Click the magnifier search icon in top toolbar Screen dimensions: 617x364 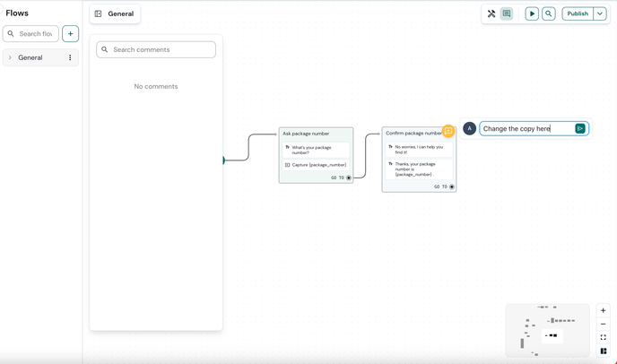(549, 13)
